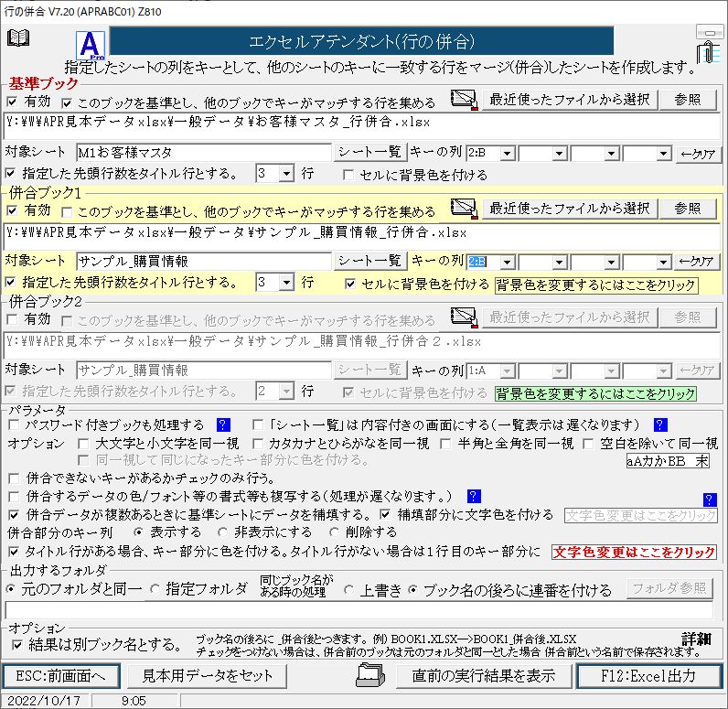Open help for パスワード付きブック option
Screen dimensions: 728x709
click(222, 424)
